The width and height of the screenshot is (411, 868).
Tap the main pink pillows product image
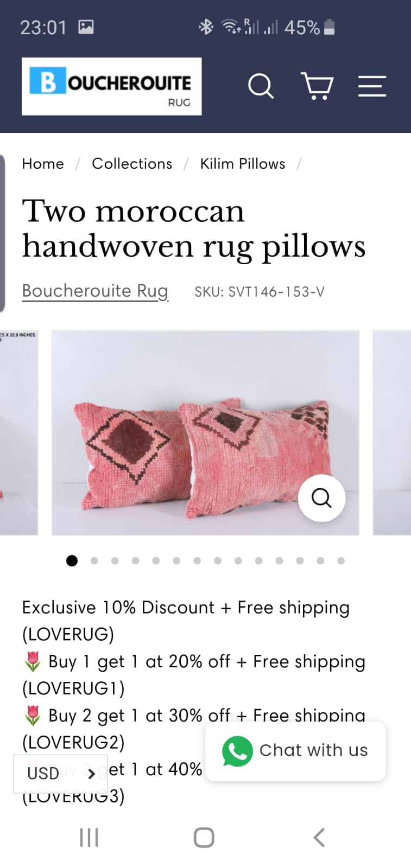click(x=205, y=432)
